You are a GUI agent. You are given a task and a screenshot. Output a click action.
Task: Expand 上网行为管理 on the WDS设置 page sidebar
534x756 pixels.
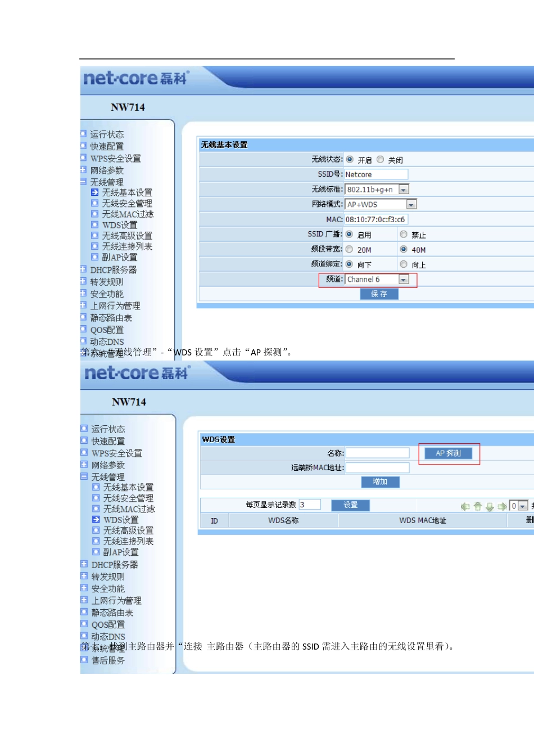[84, 600]
